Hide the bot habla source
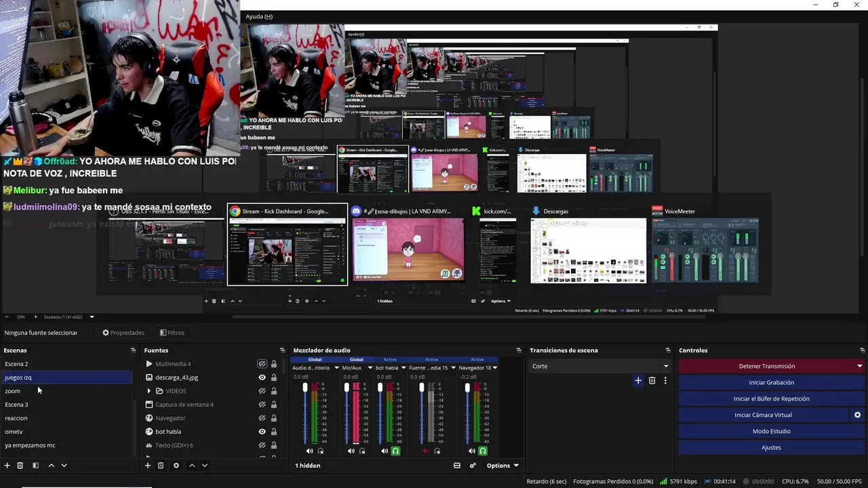Viewport: 868px width, 488px height. 262,432
